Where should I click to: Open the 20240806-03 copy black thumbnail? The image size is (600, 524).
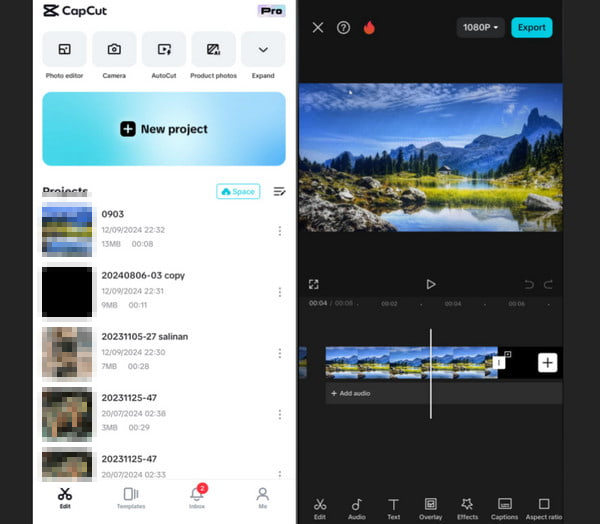(67, 292)
